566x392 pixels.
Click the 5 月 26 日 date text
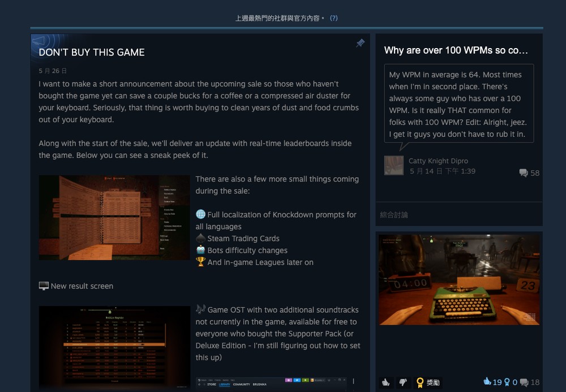(x=53, y=71)
